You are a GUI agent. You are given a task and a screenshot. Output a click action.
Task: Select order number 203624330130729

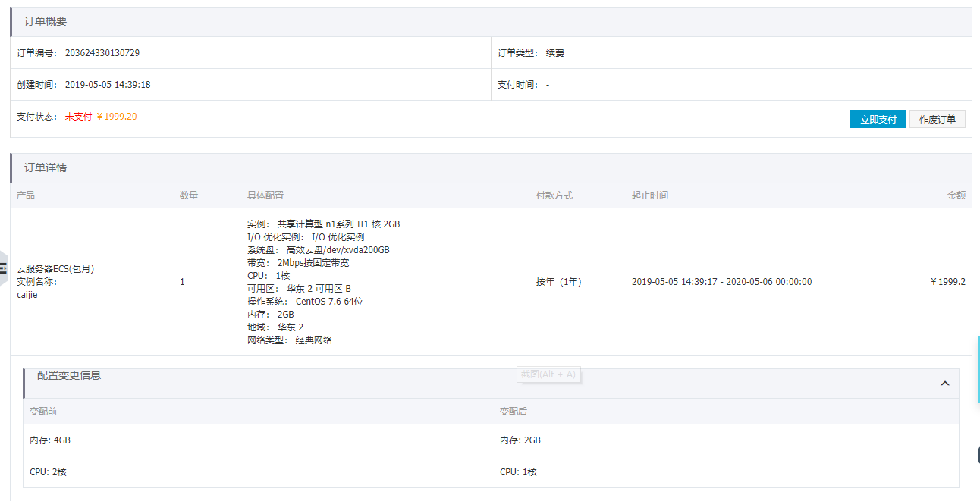[102, 53]
